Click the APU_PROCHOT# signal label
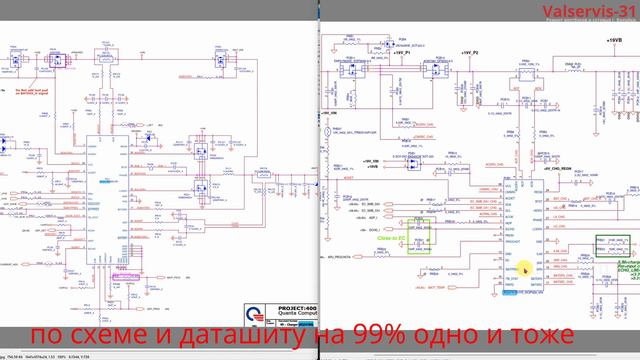The height and width of the screenshot is (360, 640). pos(340,257)
